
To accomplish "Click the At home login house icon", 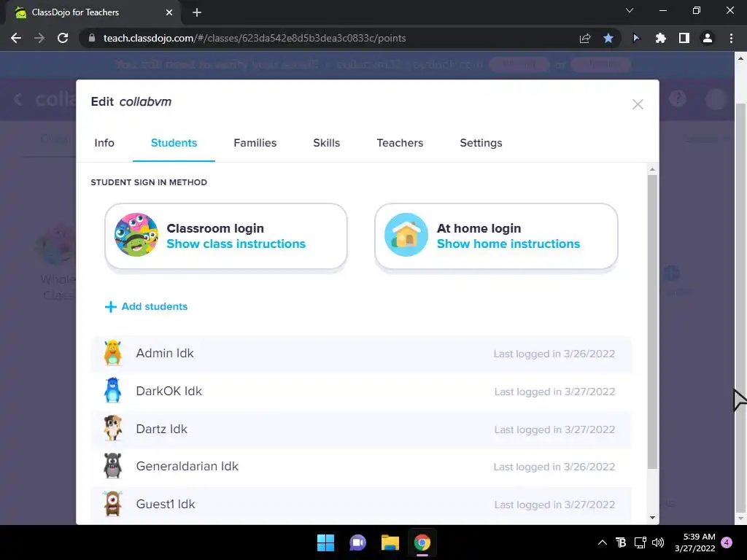I will click(x=406, y=235).
